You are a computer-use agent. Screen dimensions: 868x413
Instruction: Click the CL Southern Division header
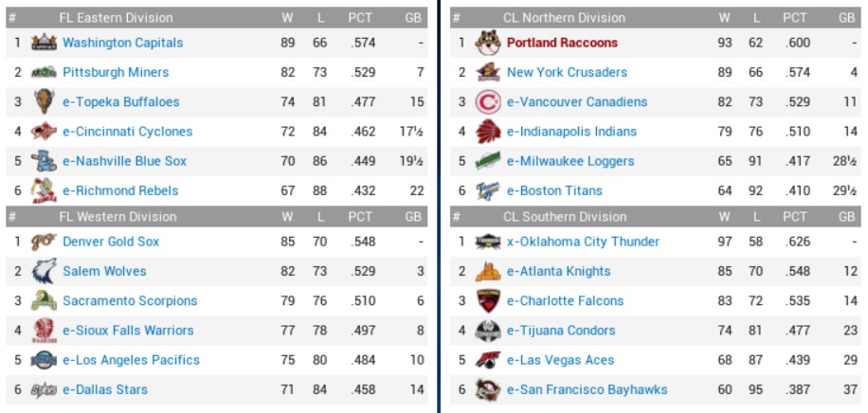565,217
